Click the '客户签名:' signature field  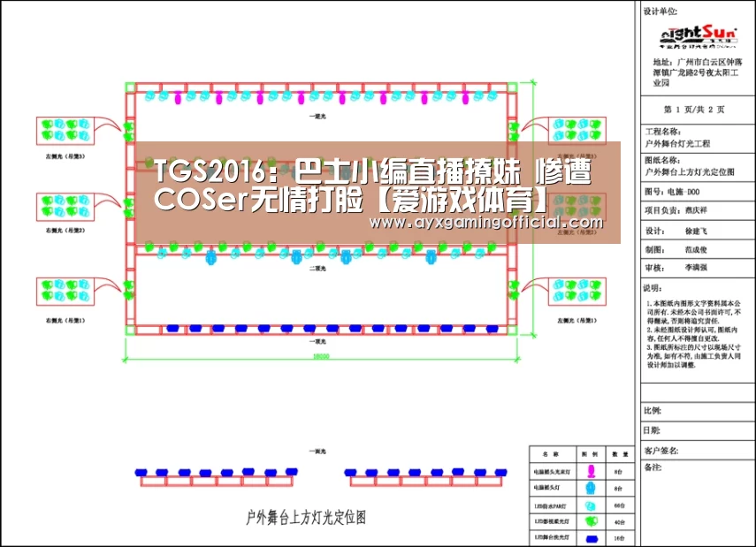coord(697,451)
